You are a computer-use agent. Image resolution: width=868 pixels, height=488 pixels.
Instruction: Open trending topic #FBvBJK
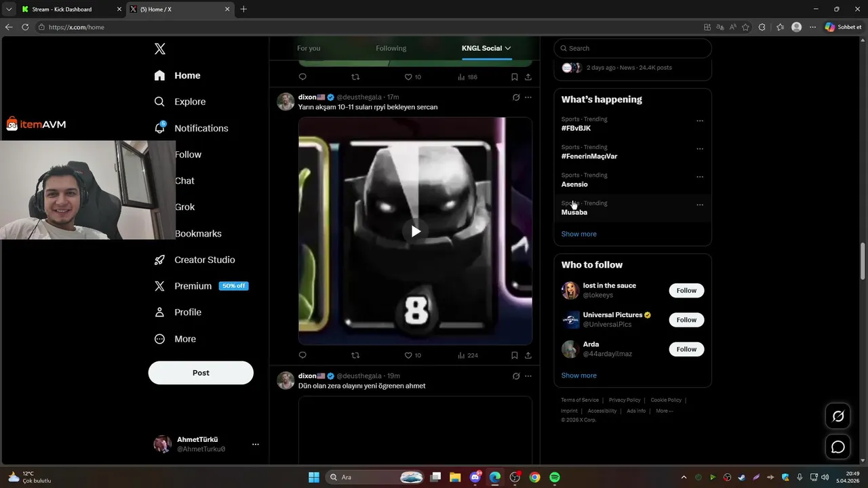pos(576,128)
